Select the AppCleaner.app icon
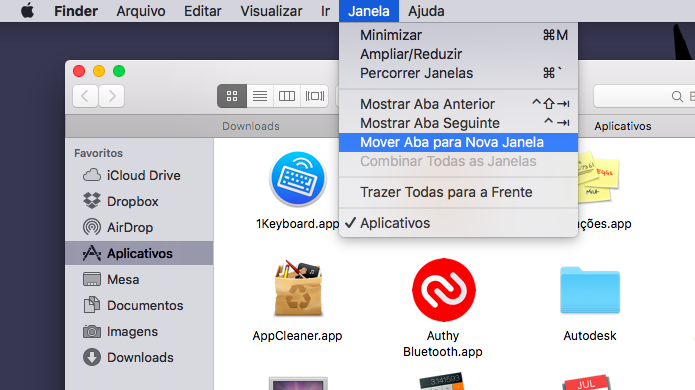Viewport: 695px width, 390px height. (x=298, y=288)
